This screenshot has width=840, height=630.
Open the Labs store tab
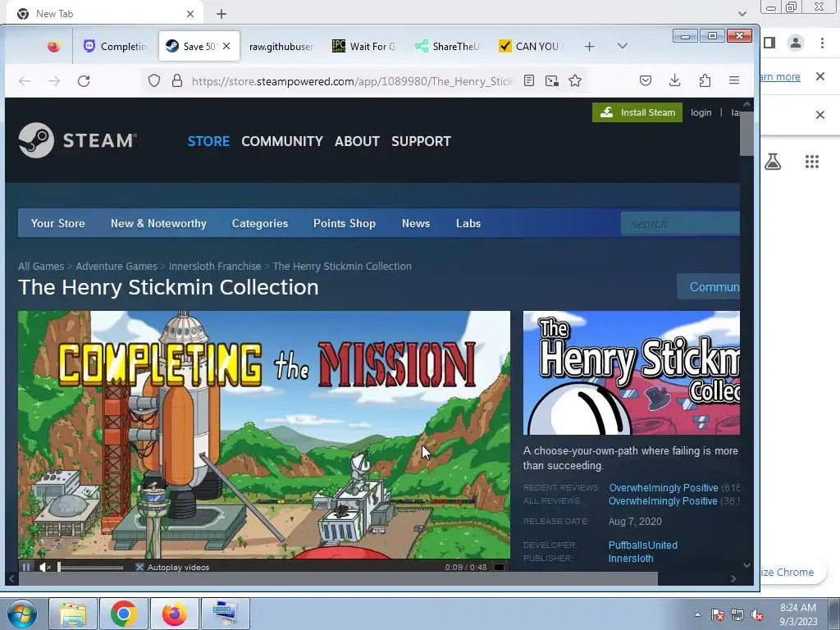pyautogui.click(x=468, y=223)
